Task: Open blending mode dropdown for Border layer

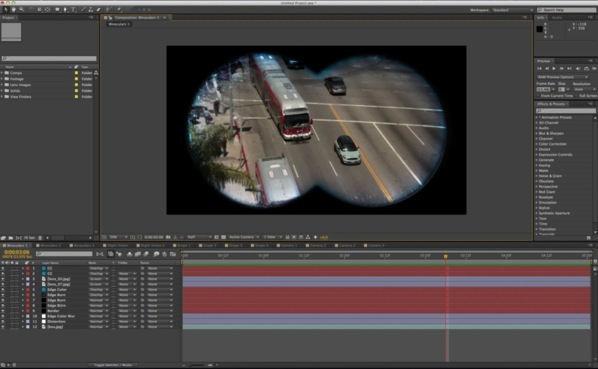Action: [x=98, y=311]
